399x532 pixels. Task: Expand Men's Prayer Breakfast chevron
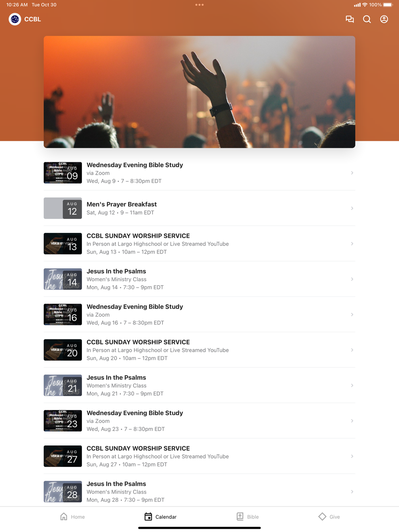[x=352, y=208]
